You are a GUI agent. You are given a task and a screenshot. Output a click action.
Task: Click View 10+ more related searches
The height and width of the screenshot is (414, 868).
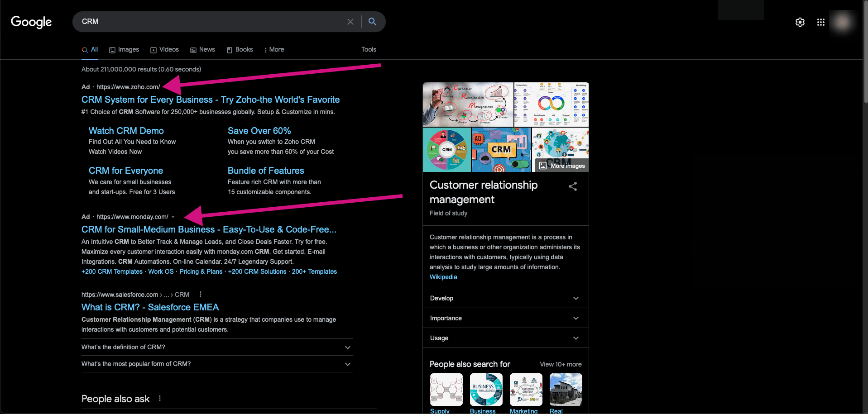tap(561, 364)
